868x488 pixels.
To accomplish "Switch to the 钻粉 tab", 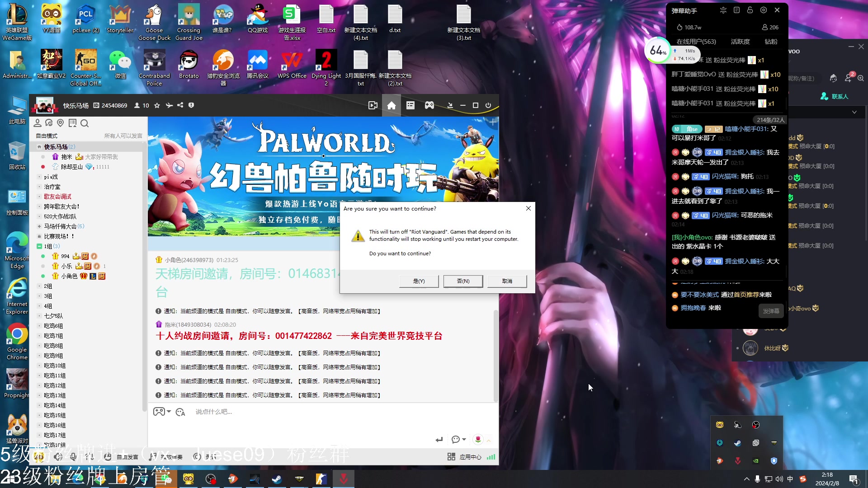I will click(771, 42).
